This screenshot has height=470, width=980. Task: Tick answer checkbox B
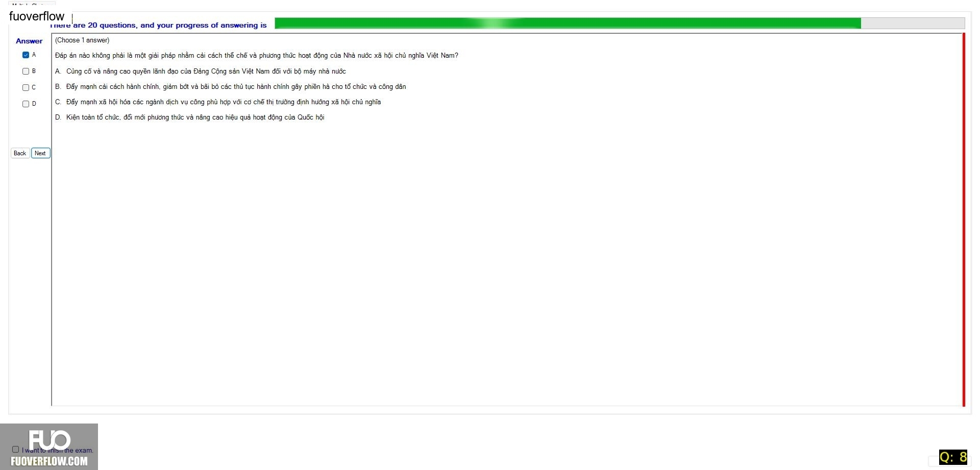tap(26, 72)
